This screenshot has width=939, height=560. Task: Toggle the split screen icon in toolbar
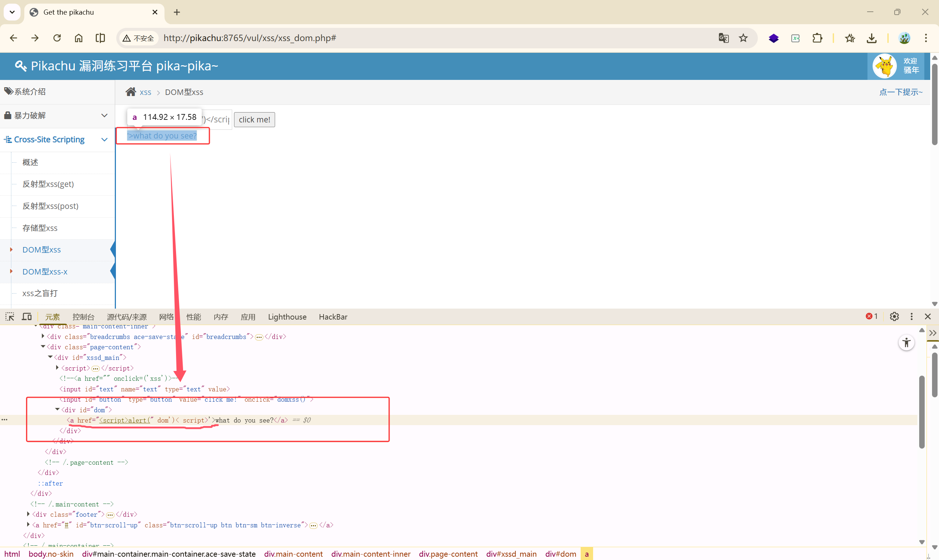coord(100,38)
